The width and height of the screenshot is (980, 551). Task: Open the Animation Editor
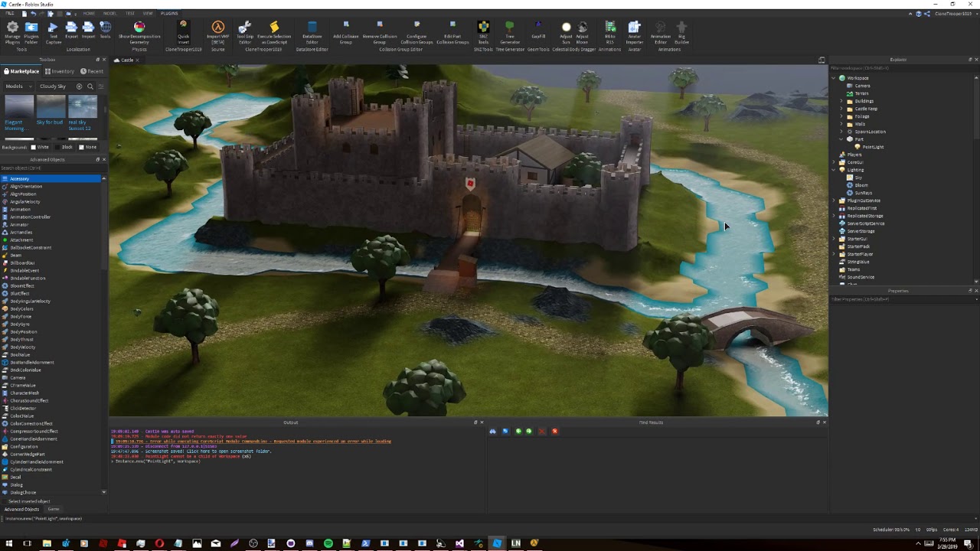pos(660,32)
